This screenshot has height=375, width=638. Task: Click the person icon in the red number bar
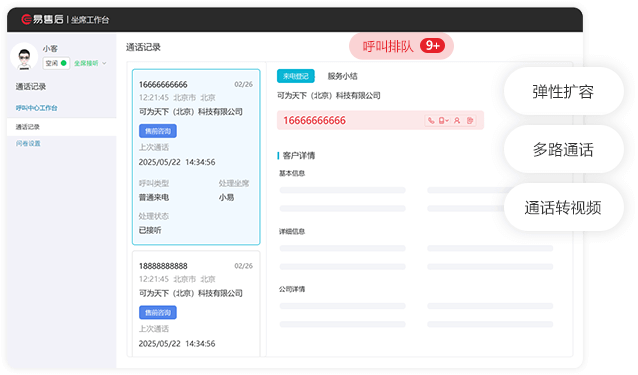457,121
